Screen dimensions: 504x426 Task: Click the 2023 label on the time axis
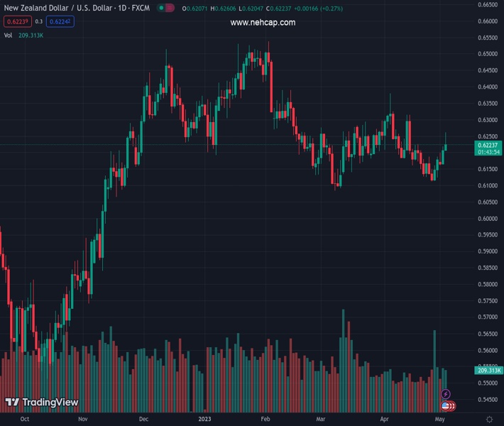pyautogui.click(x=204, y=420)
